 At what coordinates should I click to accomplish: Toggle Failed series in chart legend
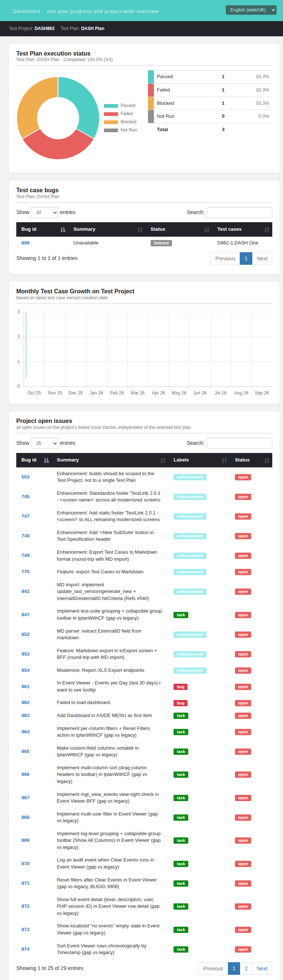click(x=118, y=114)
